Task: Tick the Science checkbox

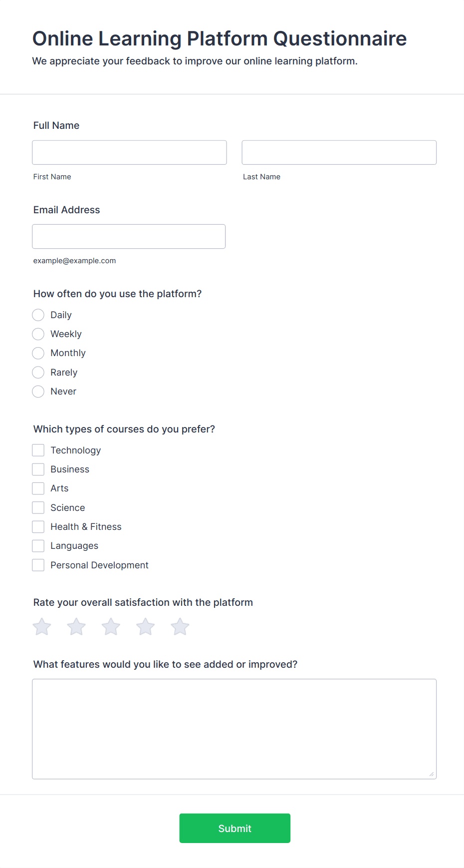Action: point(38,507)
